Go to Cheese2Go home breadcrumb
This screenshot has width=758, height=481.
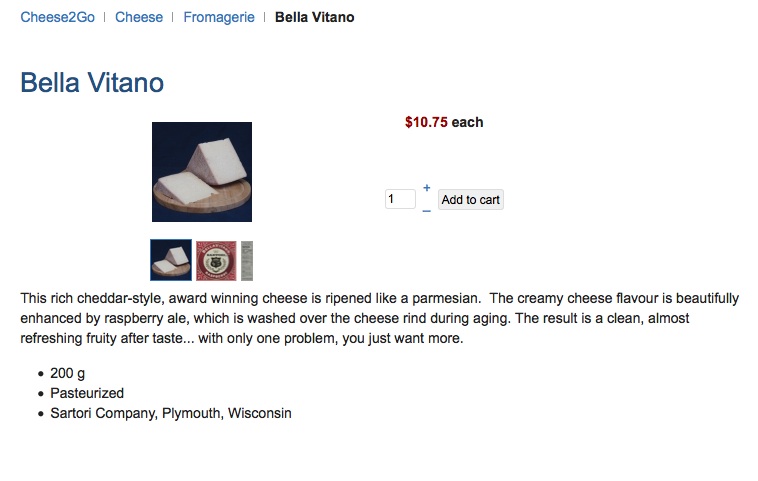click(x=58, y=17)
